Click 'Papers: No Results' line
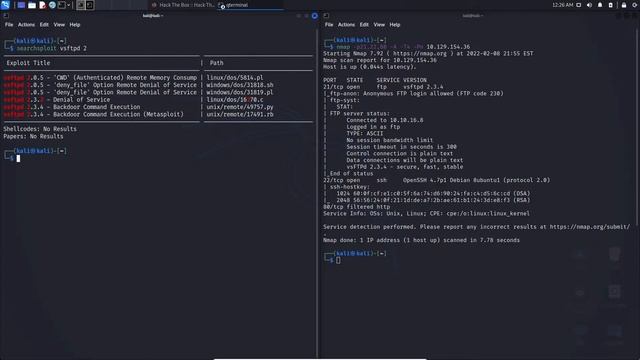 33,136
